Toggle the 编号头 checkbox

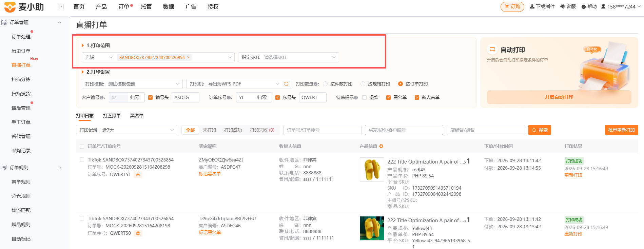[150, 98]
